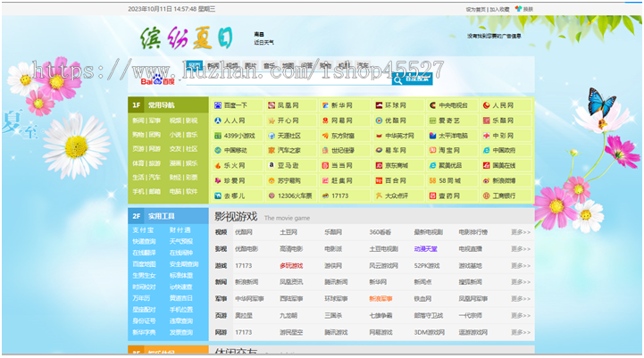Screen dimensions: 644x358
Task: Open 凤凰网 via its red icon
Action: [x=272, y=105]
